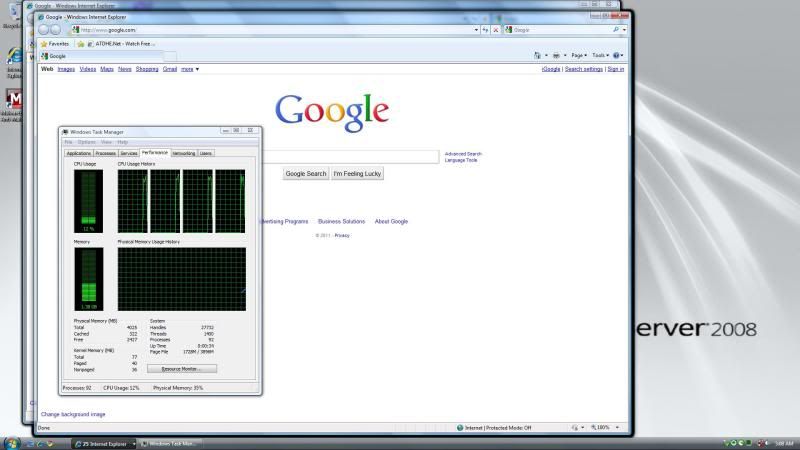The width and height of the screenshot is (800, 450).
Task: Expand Google's 'more' services dropdown
Action: click(190, 69)
